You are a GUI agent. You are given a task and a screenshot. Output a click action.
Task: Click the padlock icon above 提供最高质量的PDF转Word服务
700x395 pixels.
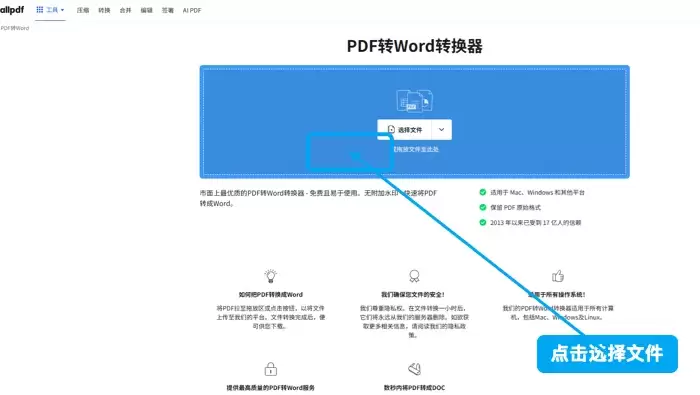[271, 369]
